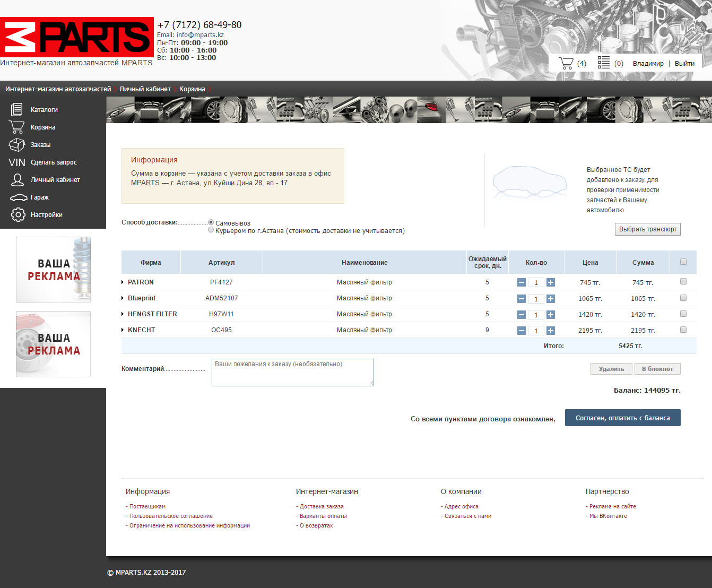Screen dimensions: 712x588
Task: Click the personal account user icon
Action: (x=17, y=179)
